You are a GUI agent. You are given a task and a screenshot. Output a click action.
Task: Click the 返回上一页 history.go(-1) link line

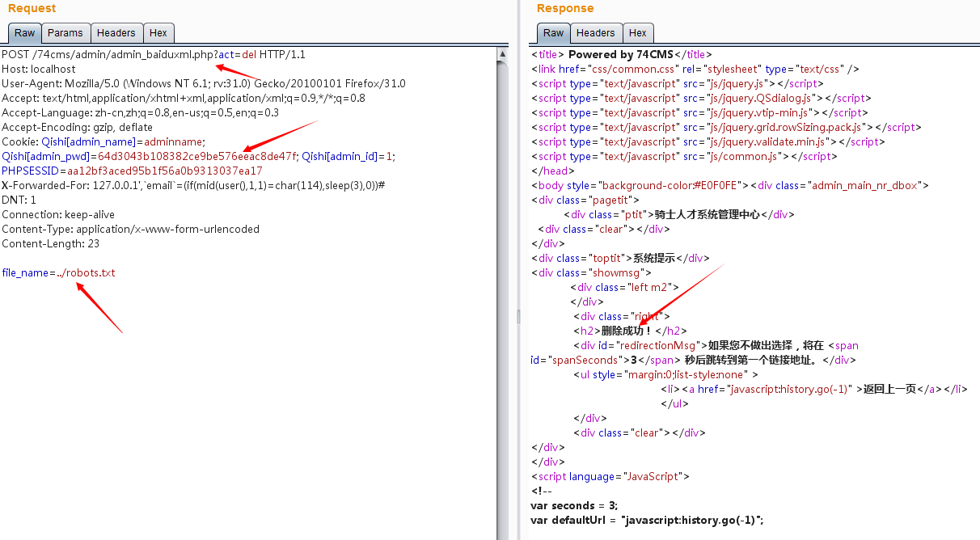[814, 389]
